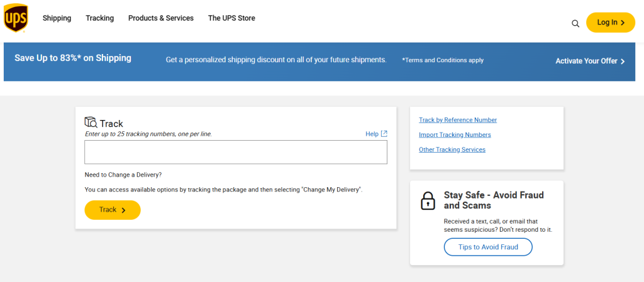644x282 pixels.
Task: Open the Tracking menu
Action: [100, 18]
